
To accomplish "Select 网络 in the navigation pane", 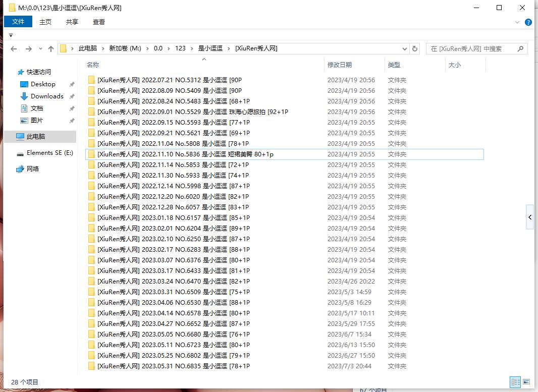I will (x=33, y=169).
